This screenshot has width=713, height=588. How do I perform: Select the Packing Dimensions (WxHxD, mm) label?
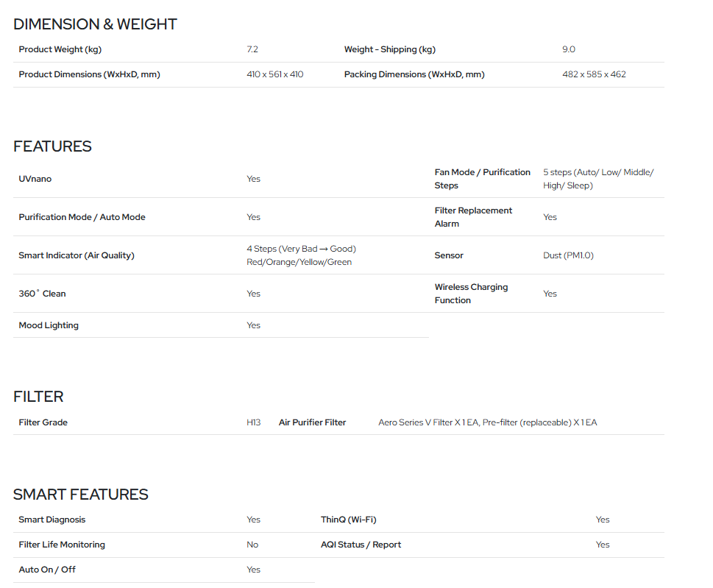pos(414,74)
